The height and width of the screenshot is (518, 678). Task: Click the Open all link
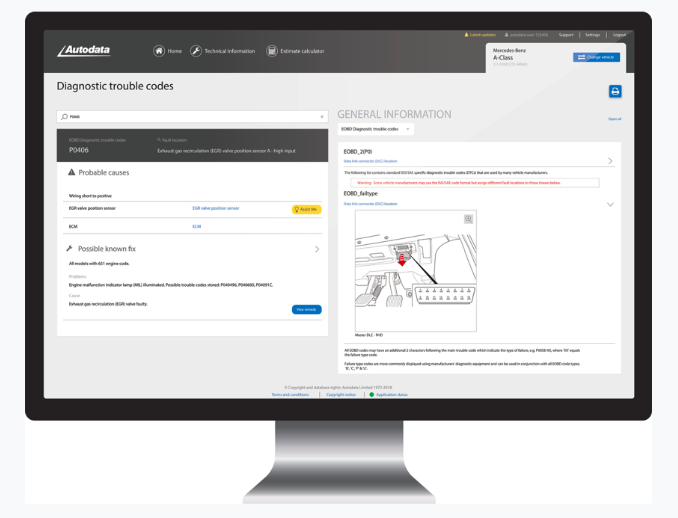click(x=614, y=119)
